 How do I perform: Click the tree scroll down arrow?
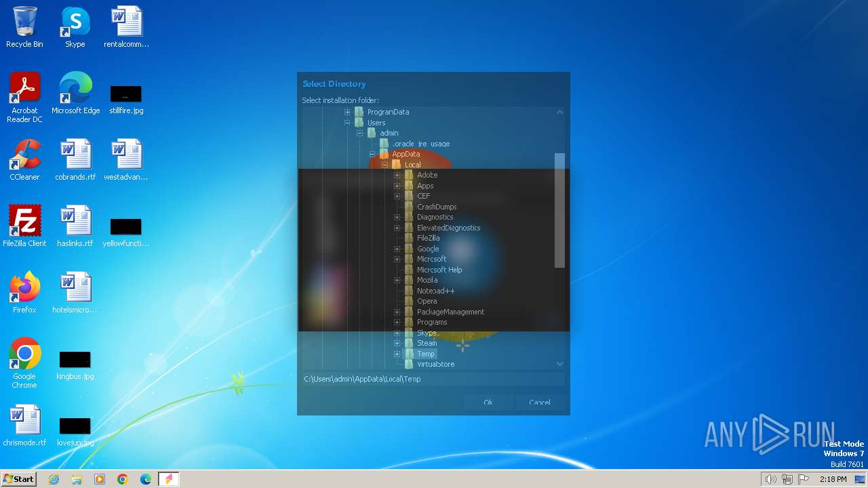(559, 364)
